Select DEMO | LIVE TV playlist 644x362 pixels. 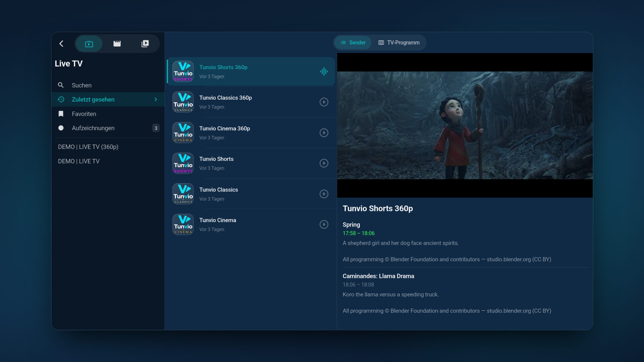click(x=79, y=161)
